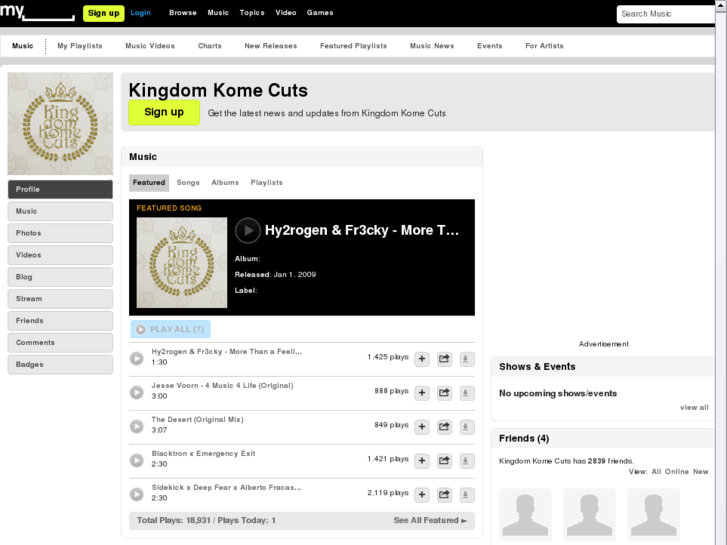Open the Events section

[x=490, y=46]
